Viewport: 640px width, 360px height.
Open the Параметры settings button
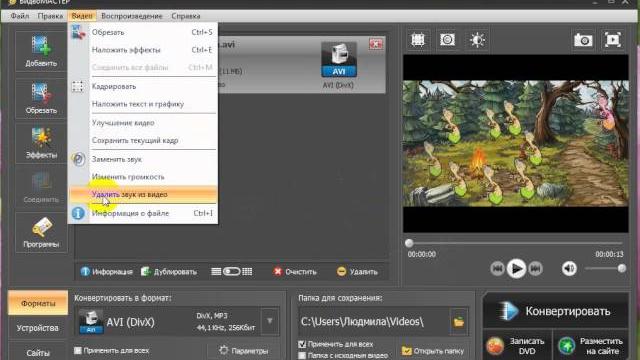click(x=243, y=351)
